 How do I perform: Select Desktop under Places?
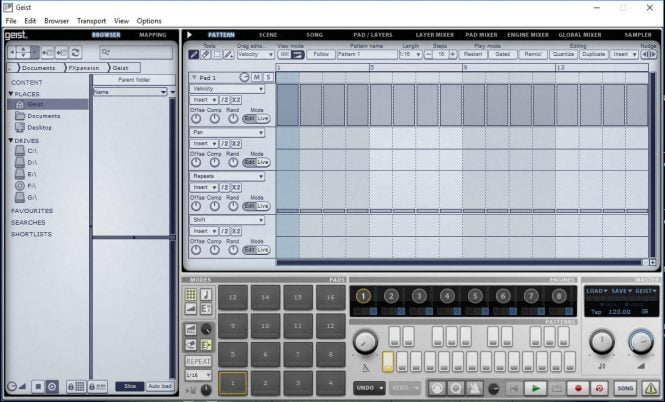39,128
